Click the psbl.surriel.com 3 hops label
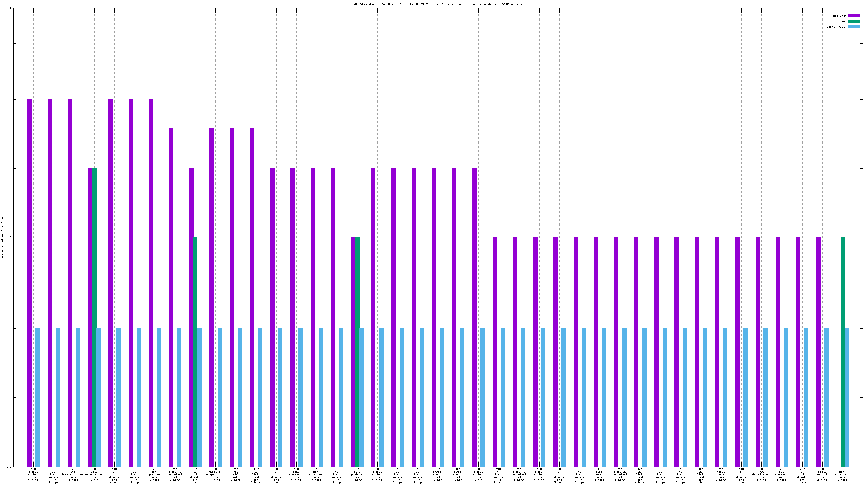 click(721, 474)
